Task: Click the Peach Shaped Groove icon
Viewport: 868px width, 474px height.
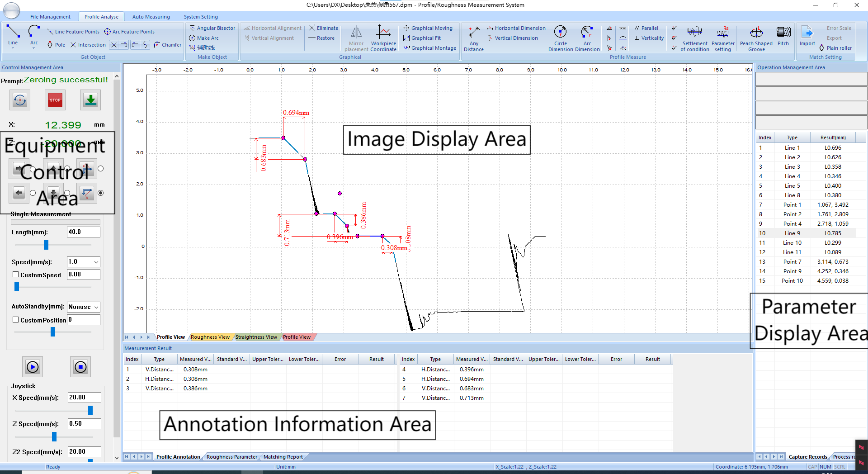Action: coord(756,33)
